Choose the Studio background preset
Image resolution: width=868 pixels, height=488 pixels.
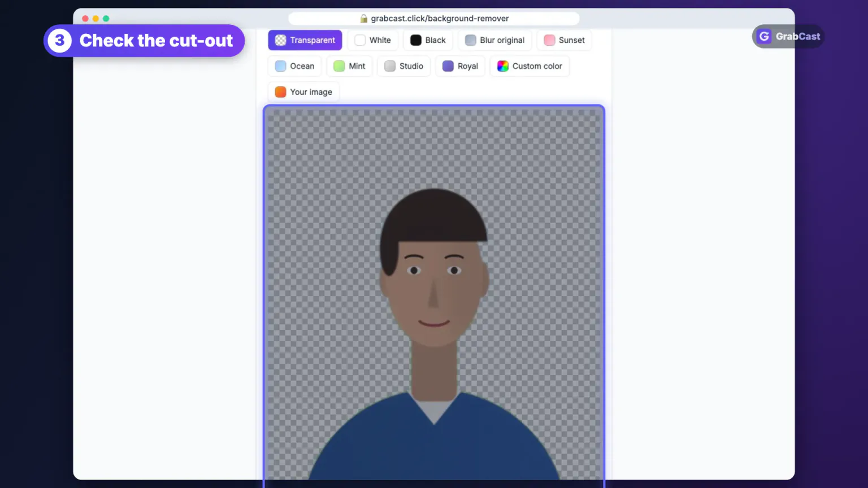pos(404,66)
